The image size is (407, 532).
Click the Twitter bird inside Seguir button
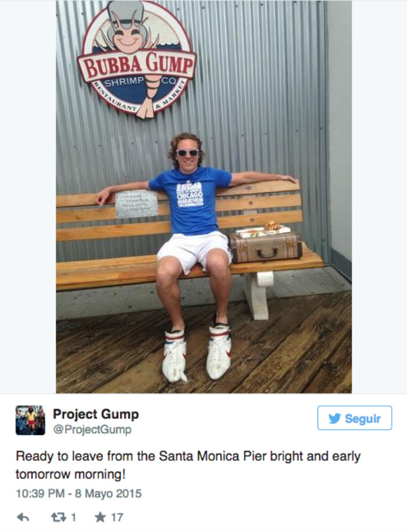pos(334,418)
